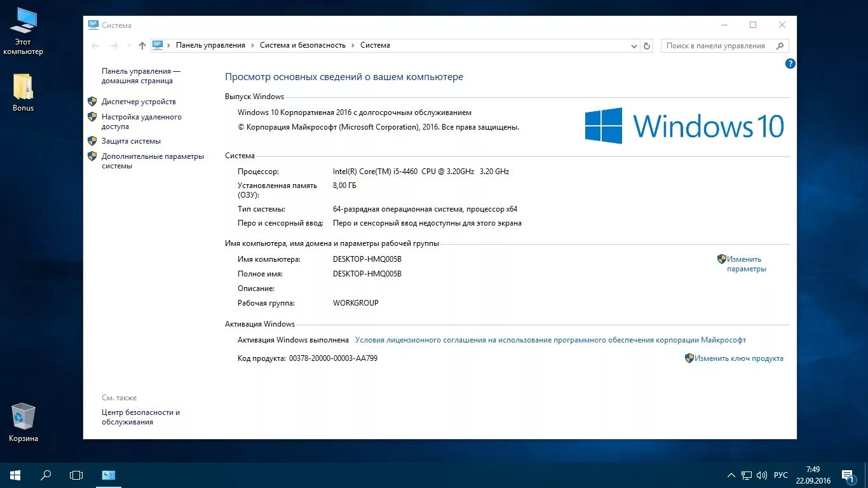
Task: Go forward using the forward arrow
Action: 114,46
